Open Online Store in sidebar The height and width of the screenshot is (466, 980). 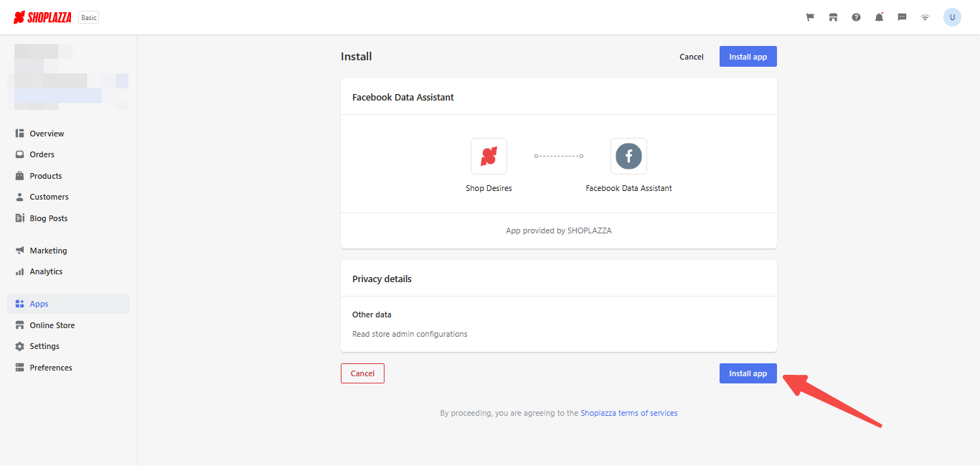click(x=68, y=325)
